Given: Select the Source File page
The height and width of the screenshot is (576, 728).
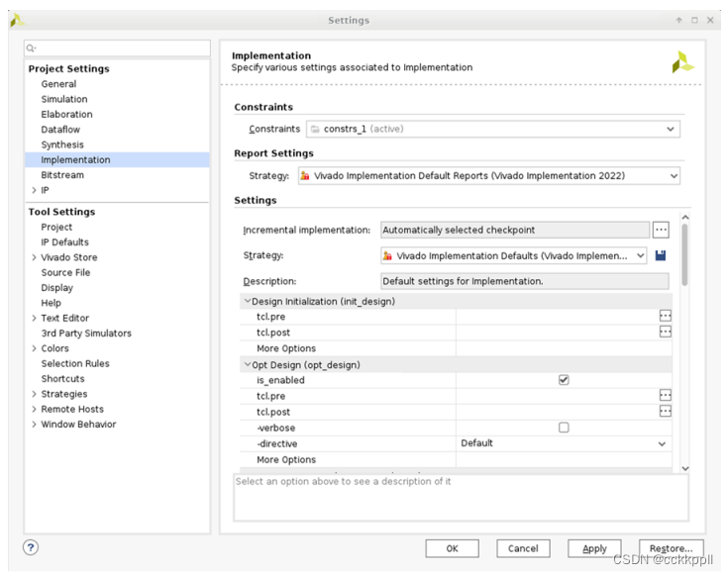Looking at the screenshot, I should pos(65,273).
